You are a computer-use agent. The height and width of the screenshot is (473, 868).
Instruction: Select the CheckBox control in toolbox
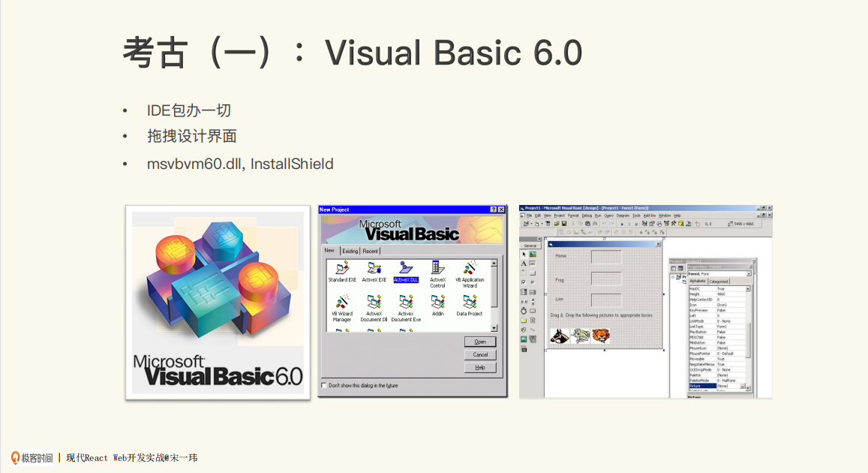(x=524, y=282)
